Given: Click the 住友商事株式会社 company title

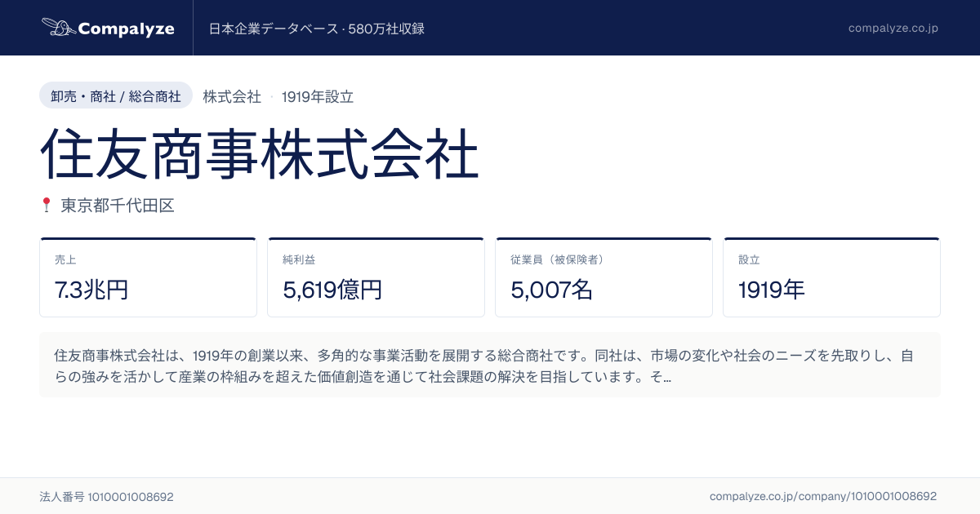Looking at the screenshot, I should click(259, 153).
